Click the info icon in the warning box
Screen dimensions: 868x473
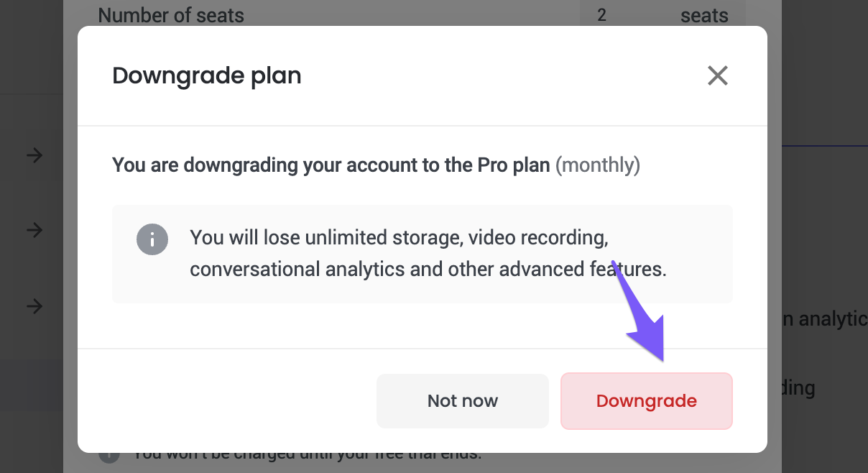[x=152, y=239]
